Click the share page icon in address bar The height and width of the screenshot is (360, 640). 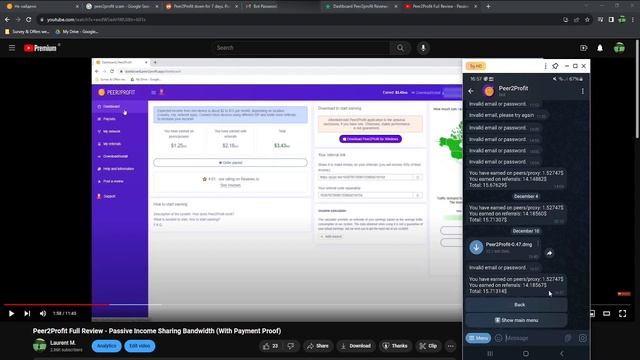pyautogui.click(x=576, y=20)
